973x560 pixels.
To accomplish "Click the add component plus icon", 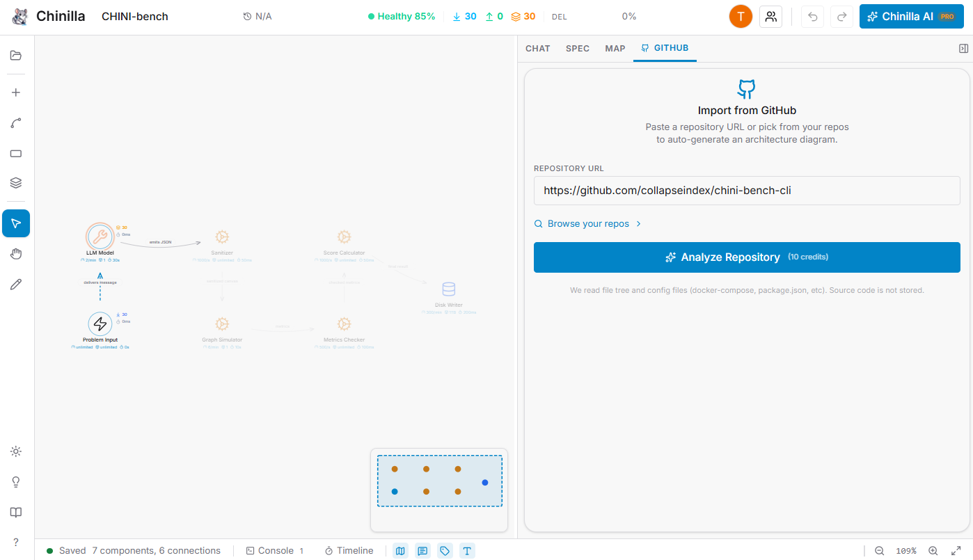I will tap(16, 93).
